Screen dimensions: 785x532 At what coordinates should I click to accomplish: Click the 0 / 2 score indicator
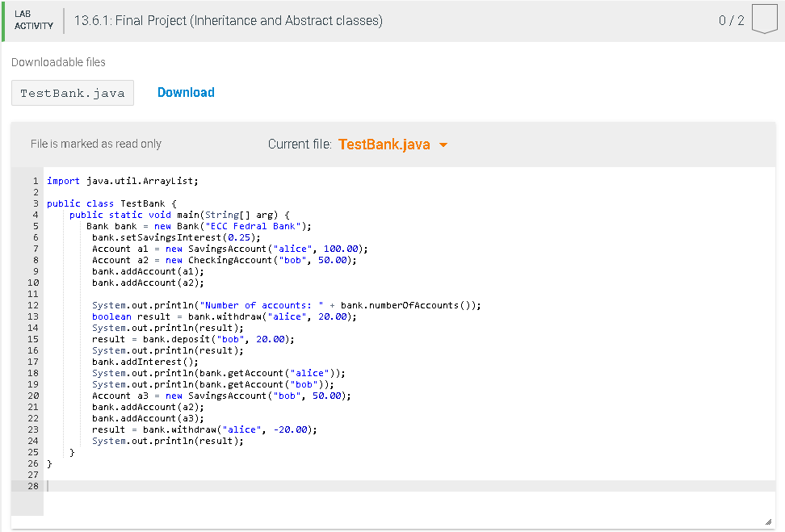tap(731, 20)
